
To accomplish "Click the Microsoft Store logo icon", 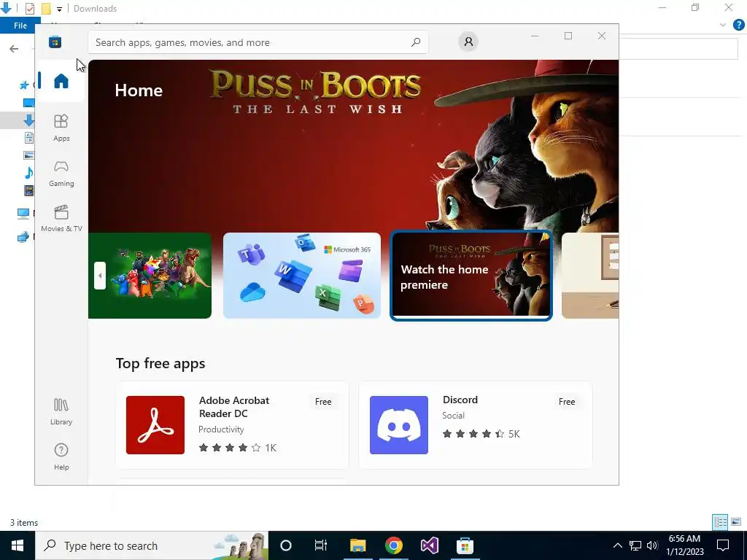I will point(55,42).
